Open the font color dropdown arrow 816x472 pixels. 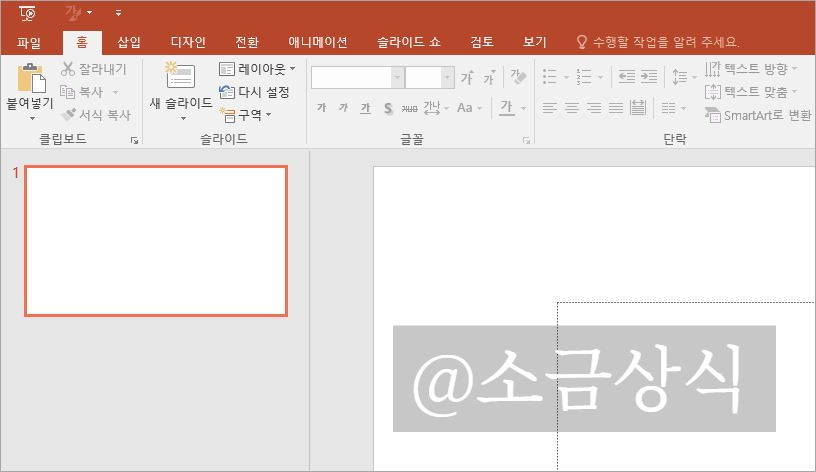(x=524, y=108)
